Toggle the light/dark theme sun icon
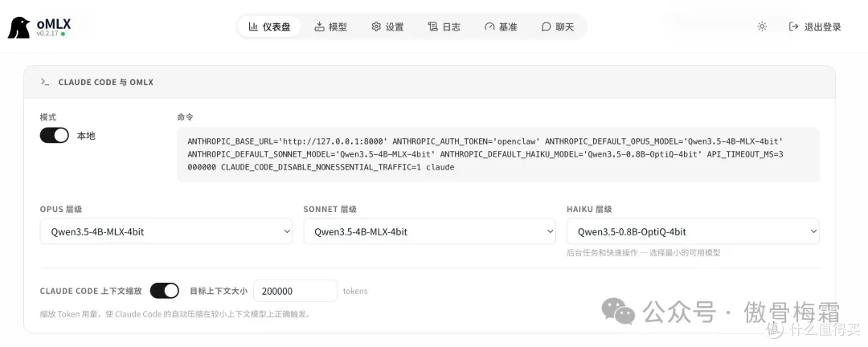The image size is (868, 347). coord(762,27)
